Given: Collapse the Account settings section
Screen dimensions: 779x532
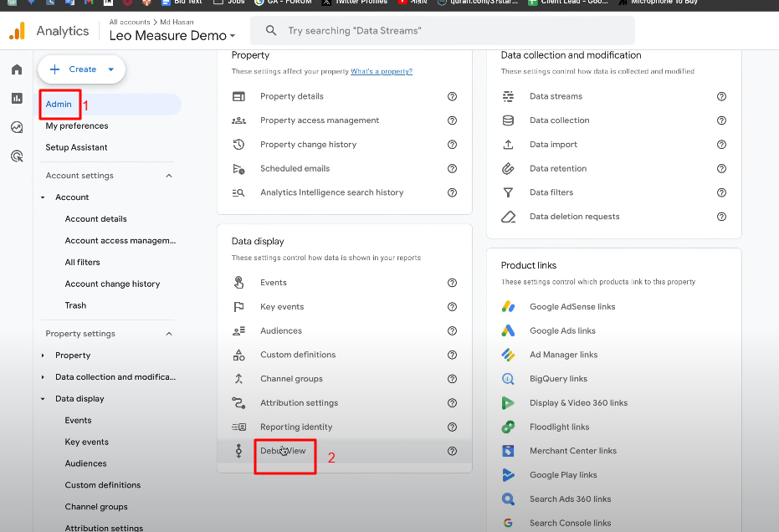Looking at the screenshot, I should pos(169,176).
